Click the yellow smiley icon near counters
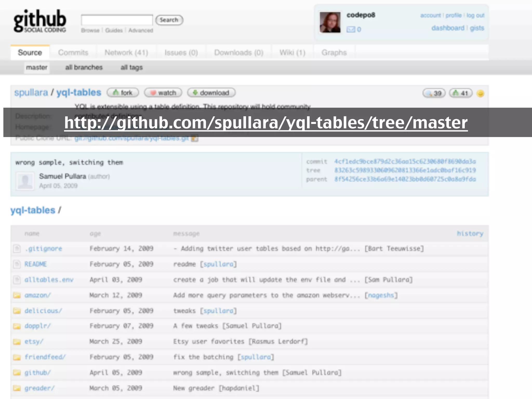The height and width of the screenshot is (399, 532). point(480,93)
